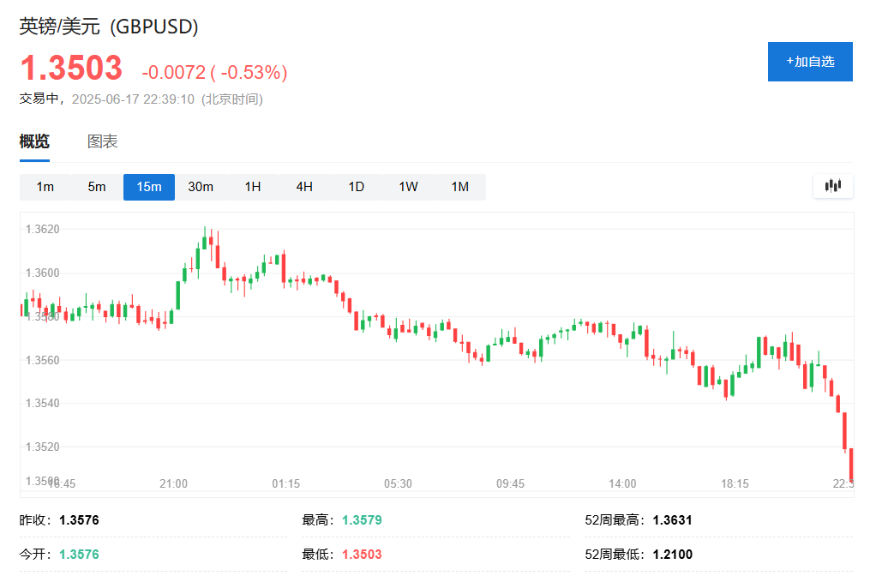870x588 pixels.
Task: Click the 1.3620 price axis label
Action: [43, 229]
